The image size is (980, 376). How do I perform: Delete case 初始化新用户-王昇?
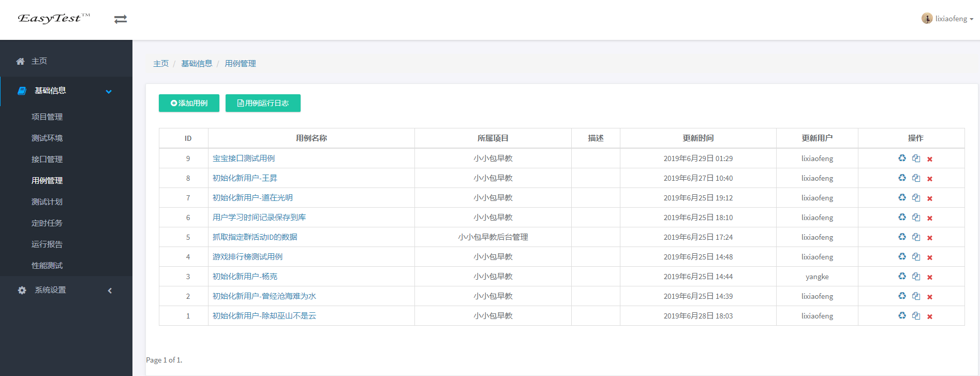click(930, 179)
